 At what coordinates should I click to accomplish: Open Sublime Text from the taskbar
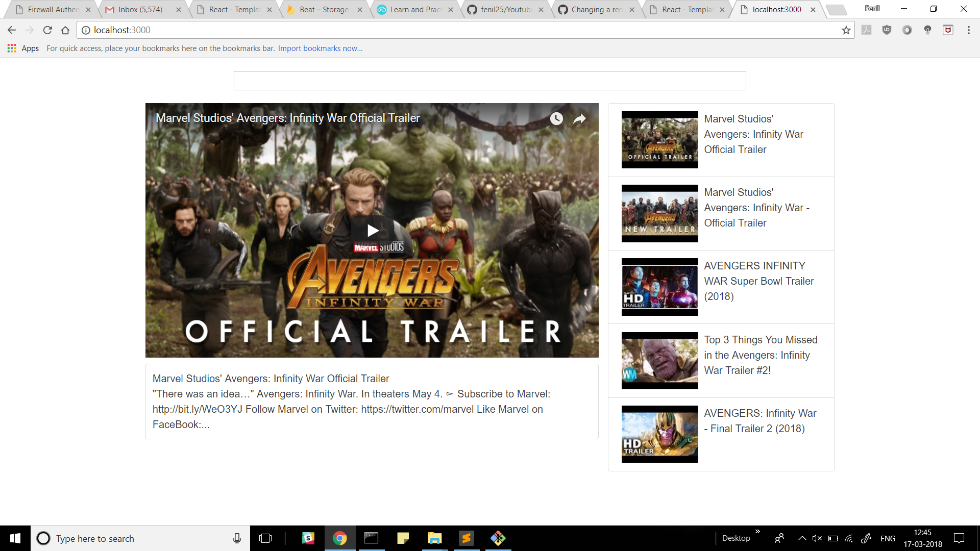click(467, 538)
